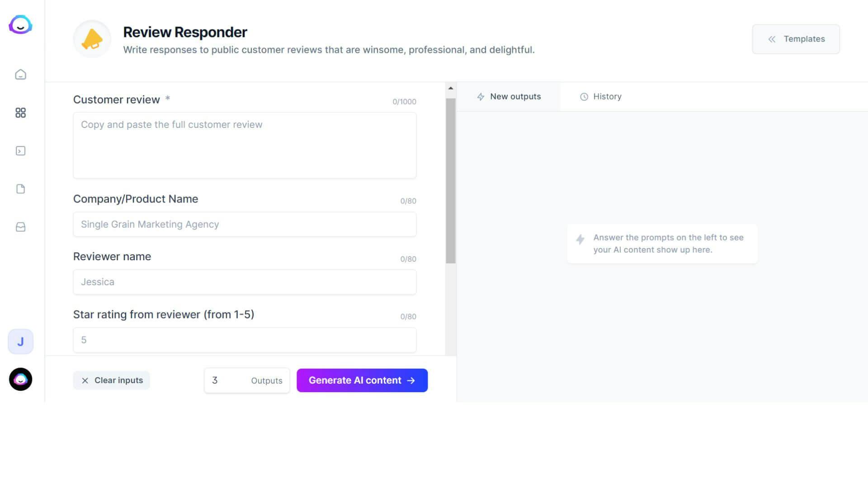Click the Inbox/Tray icon in sidebar
Screen dimensions: 868x488
21,226
